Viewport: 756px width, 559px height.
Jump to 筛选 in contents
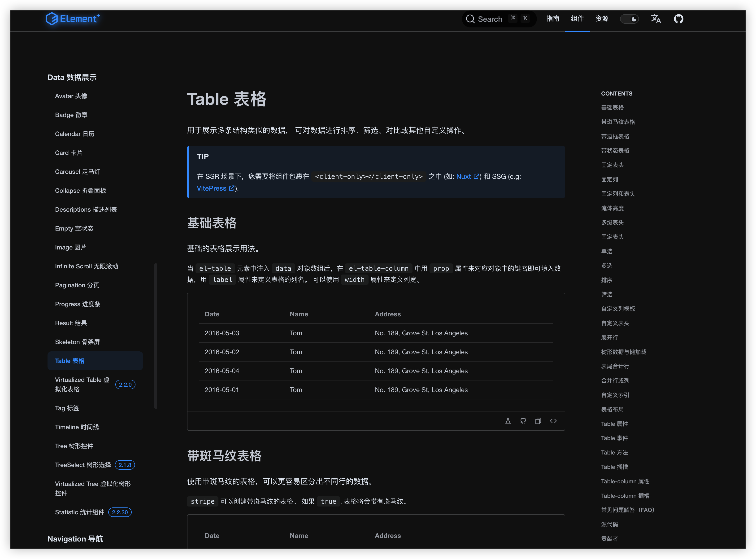(x=607, y=294)
